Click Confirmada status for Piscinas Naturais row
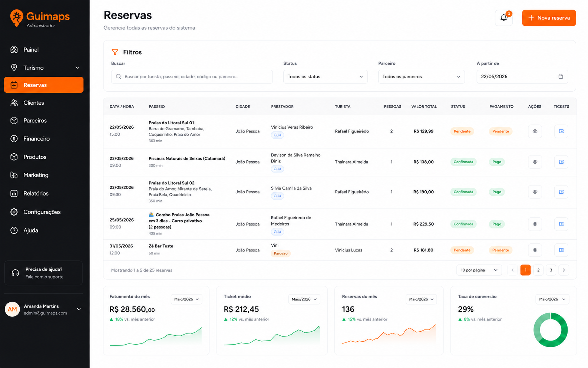 click(x=463, y=162)
